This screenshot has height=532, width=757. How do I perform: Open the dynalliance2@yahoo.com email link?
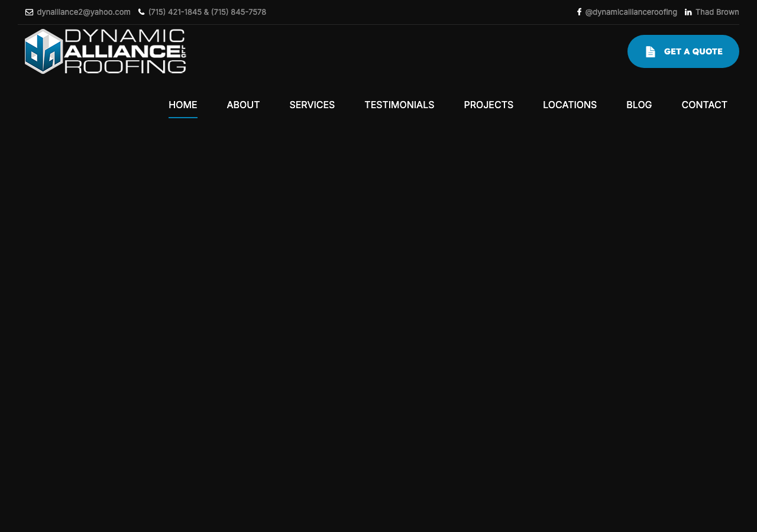pos(83,12)
